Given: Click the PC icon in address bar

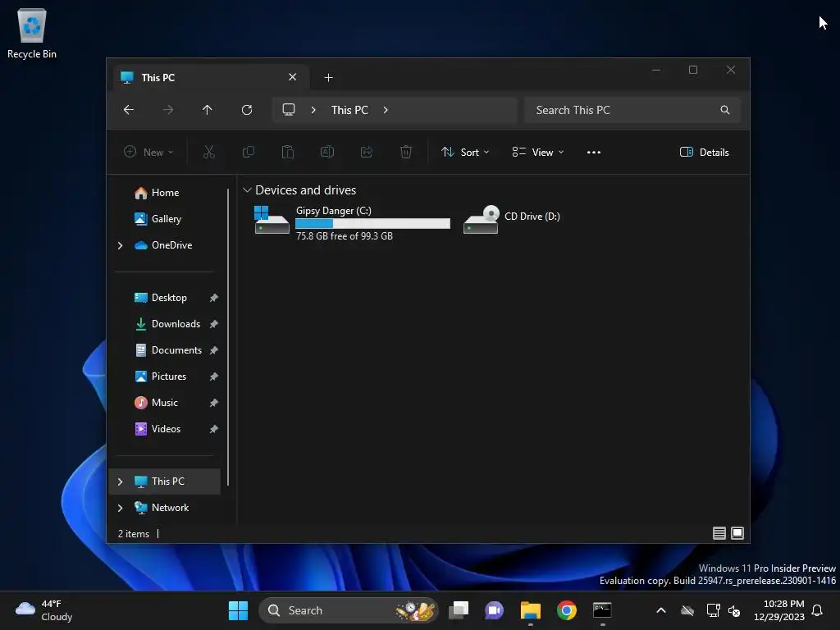Looking at the screenshot, I should (289, 110).
